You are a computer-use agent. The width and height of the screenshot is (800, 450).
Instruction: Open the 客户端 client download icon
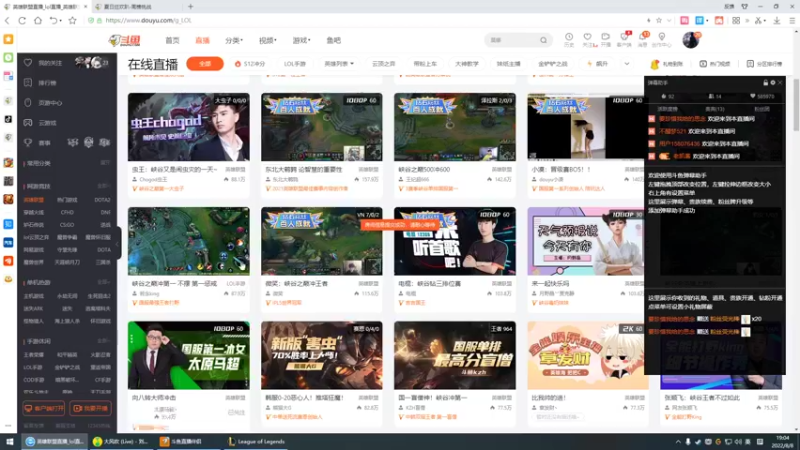[624, 39]
